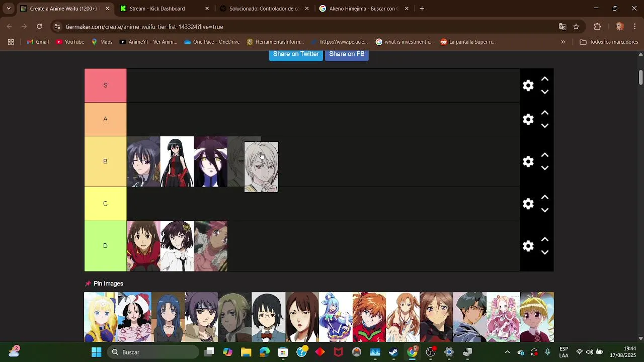644x362 pixels.
Task: Move S tier row down with arrow
Action: [x=545, y=92]
